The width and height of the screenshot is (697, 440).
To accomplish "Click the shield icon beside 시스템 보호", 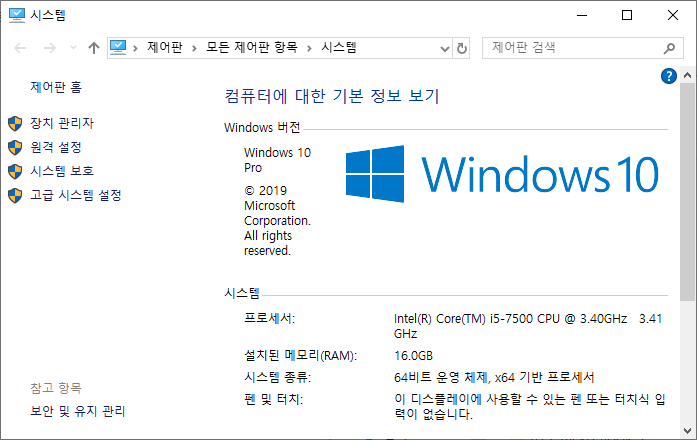I will [x=15, y=172].
